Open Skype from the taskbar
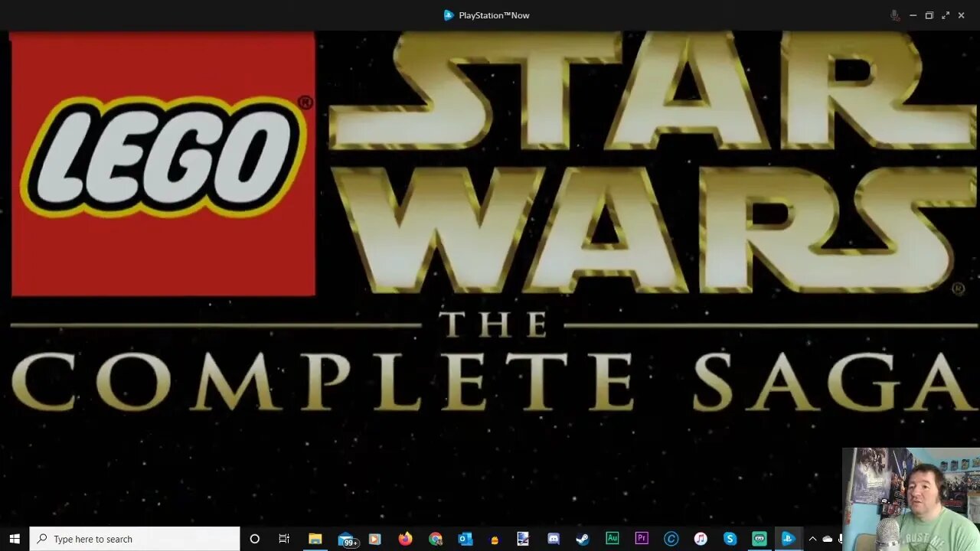The width and height of the screenshot is (980, 551). tap(730, 539)
